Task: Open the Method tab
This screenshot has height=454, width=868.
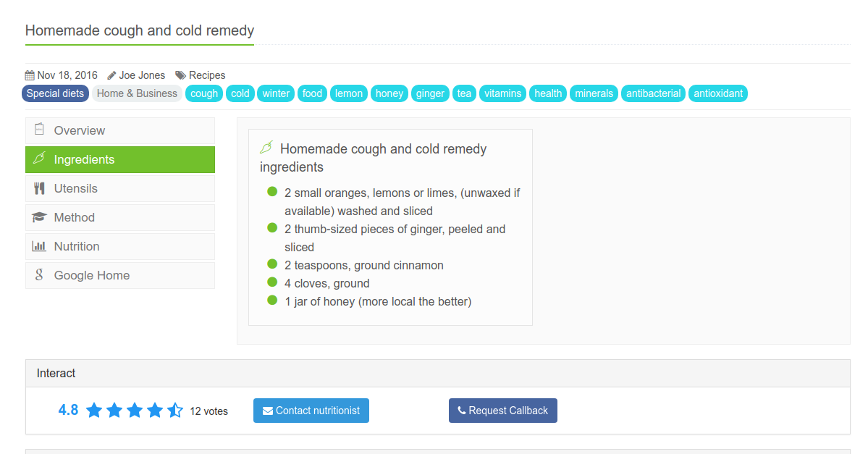Action: [x=120, y=218]
